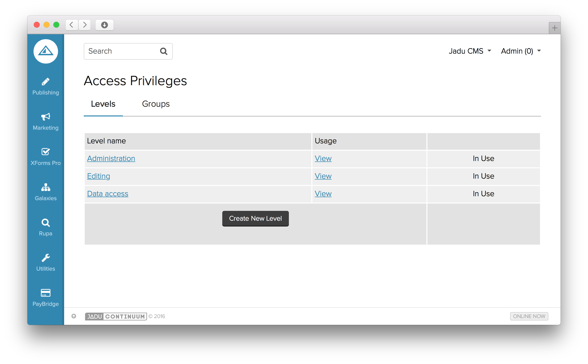
Task: Switch to the Groups tab
Action: (156, 104)
